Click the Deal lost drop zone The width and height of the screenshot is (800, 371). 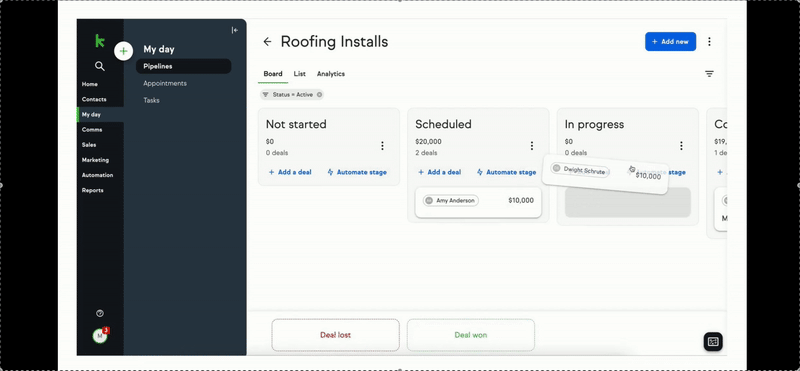[335, 335]
